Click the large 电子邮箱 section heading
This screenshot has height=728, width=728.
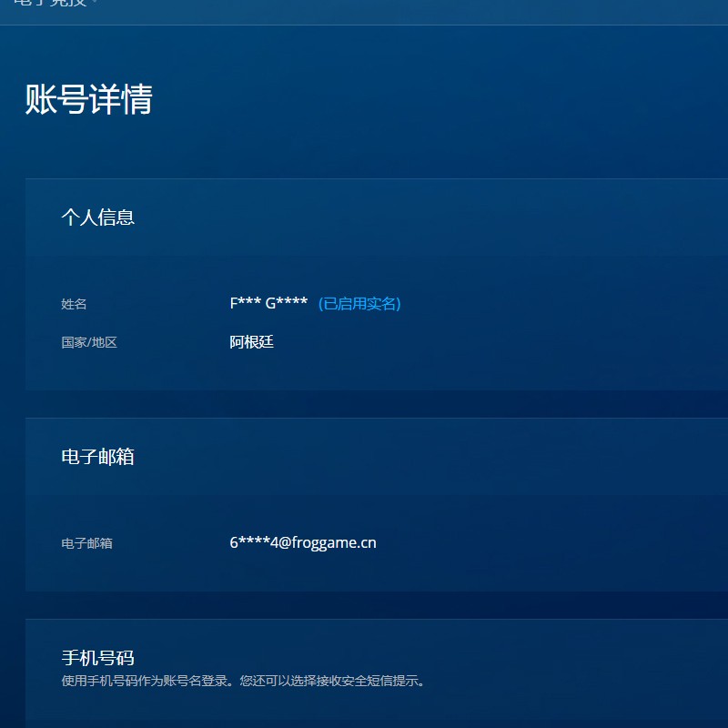98,457
